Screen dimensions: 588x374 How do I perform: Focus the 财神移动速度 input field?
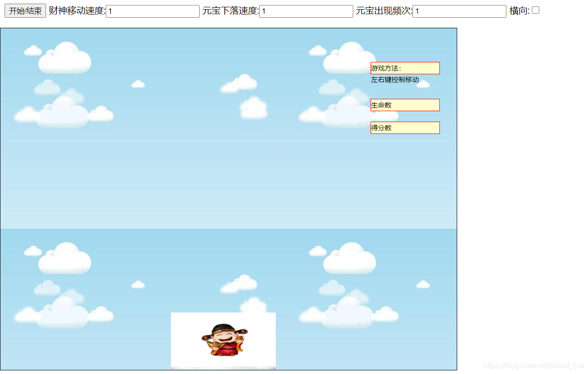click(153, 11)
